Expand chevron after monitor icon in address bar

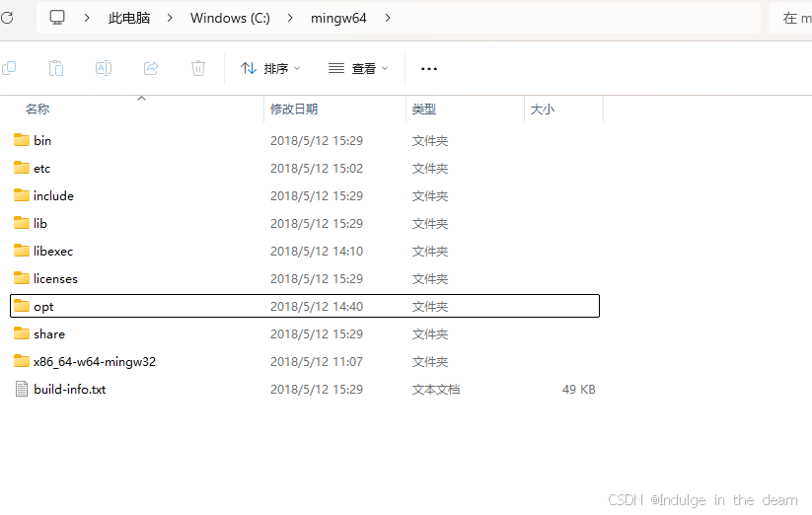tap(87, 18)
